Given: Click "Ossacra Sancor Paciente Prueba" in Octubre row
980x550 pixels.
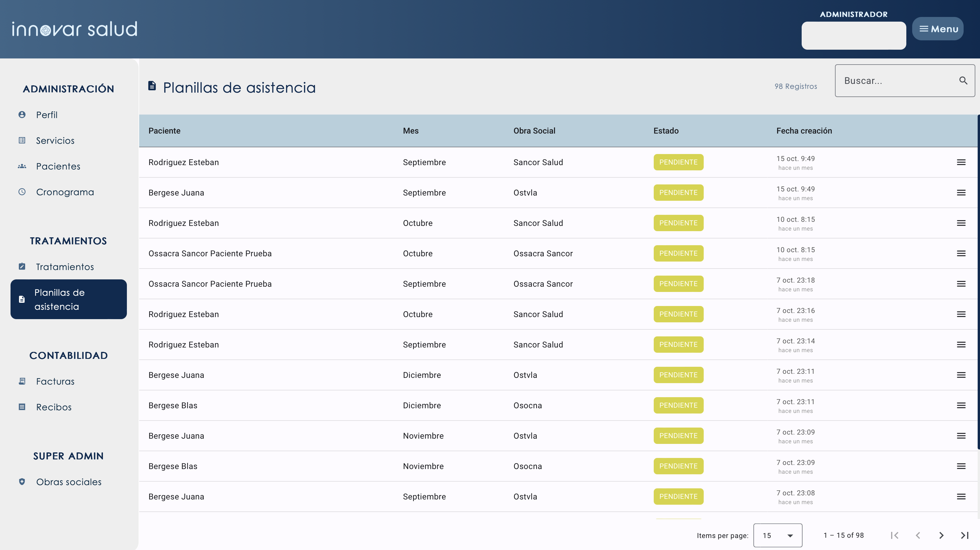Looking at the screenshot, I should (210, 254).
